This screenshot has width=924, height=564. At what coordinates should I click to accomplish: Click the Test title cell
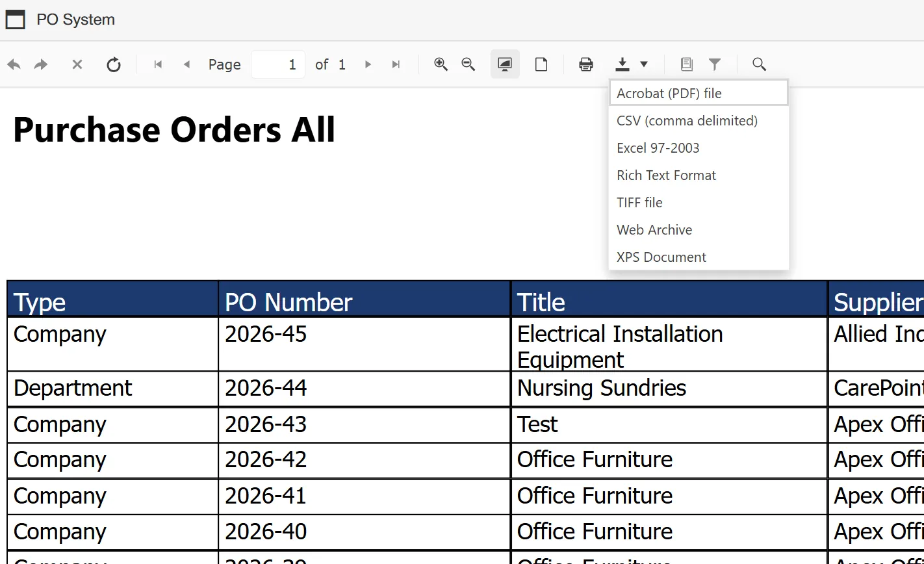coord(669,425)
